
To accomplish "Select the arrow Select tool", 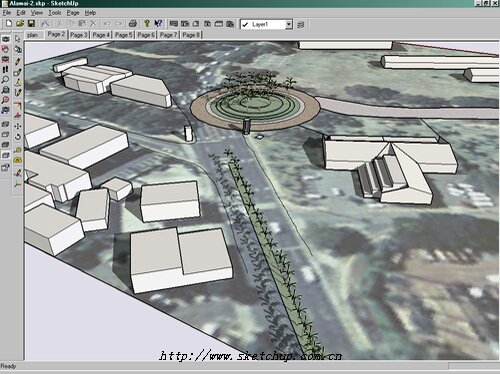I will click(18, 39).
